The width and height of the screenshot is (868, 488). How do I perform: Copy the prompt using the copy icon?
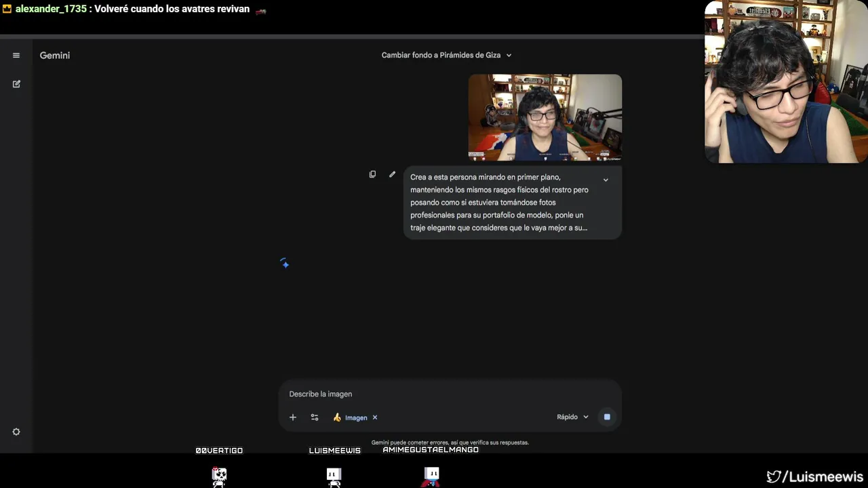click(372, 174)
